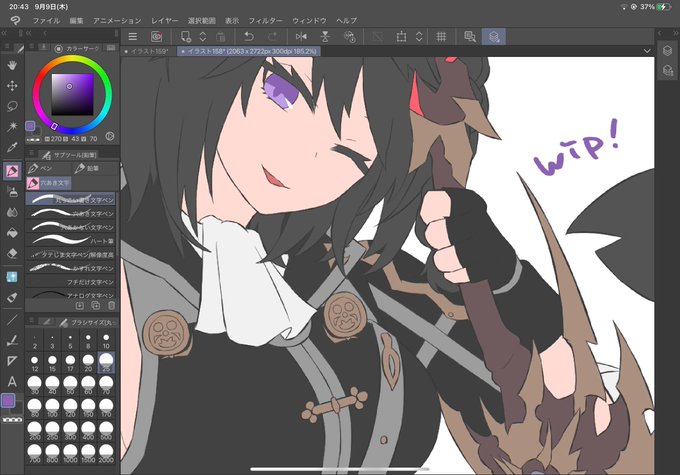Select the Text tool labeled A
The image size is (680, 475).
[x=12, y=382]
